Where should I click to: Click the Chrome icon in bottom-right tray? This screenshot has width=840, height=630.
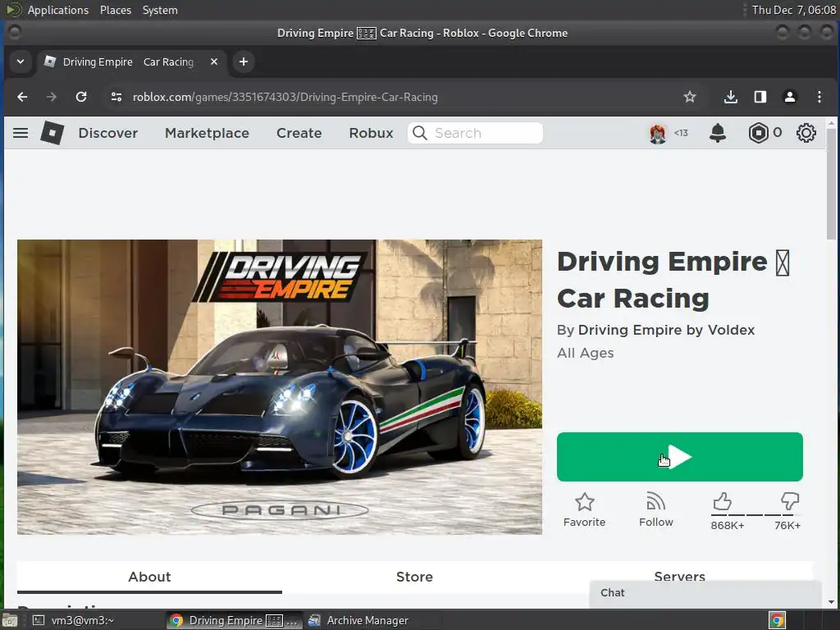click(778, 620)
